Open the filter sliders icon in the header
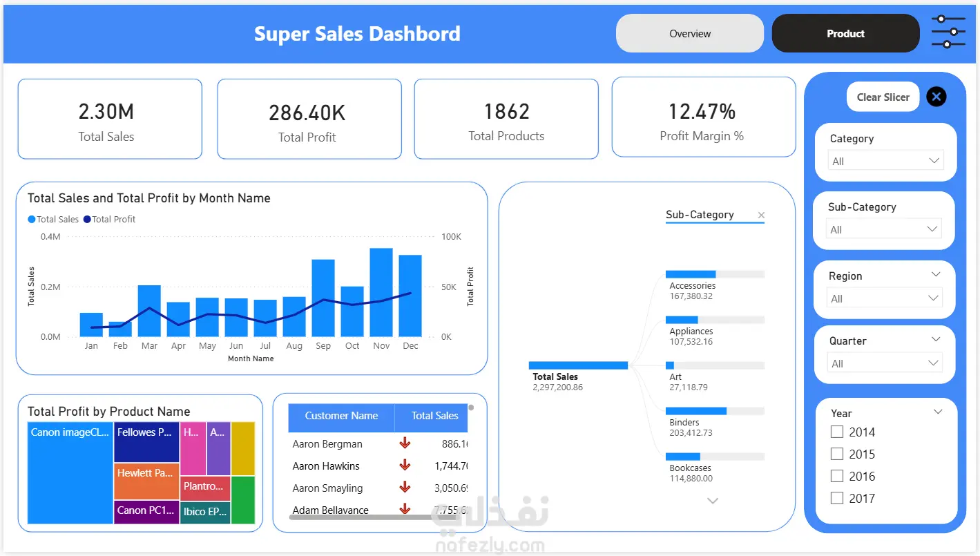The height and width of the screenshot is (556, 980). click(948, 32)
